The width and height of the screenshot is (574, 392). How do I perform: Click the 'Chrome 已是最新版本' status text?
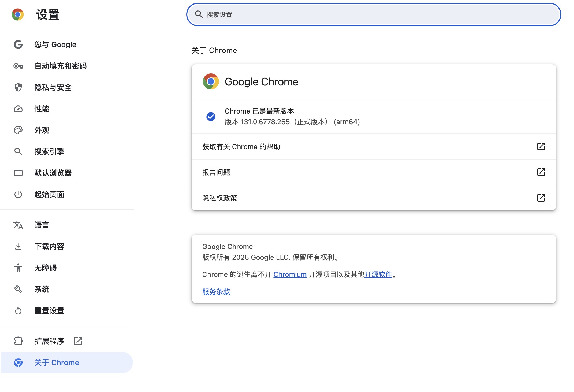[259, 111]
